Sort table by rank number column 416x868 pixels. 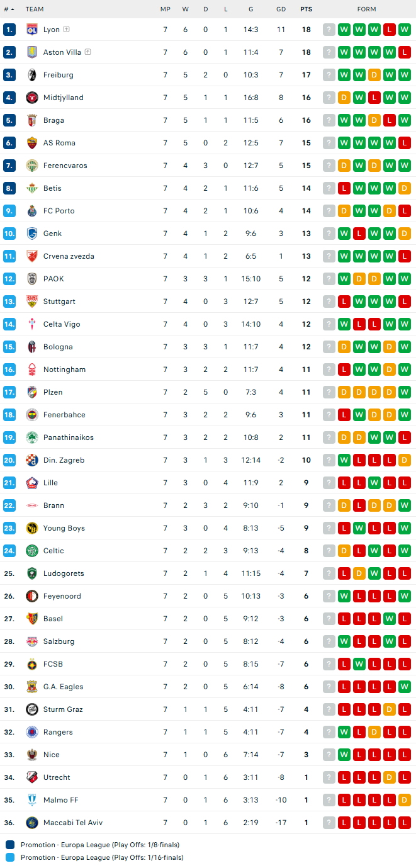pos(8,9)
